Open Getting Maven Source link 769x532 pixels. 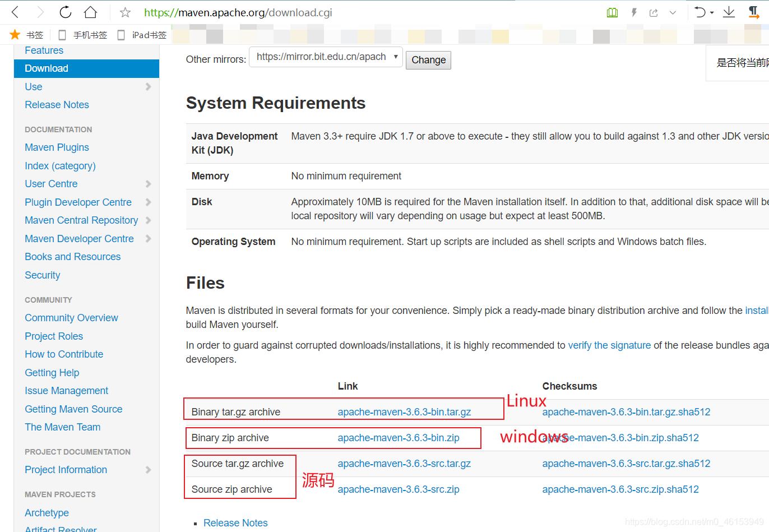pyautogui.click(x=73, y=409)
